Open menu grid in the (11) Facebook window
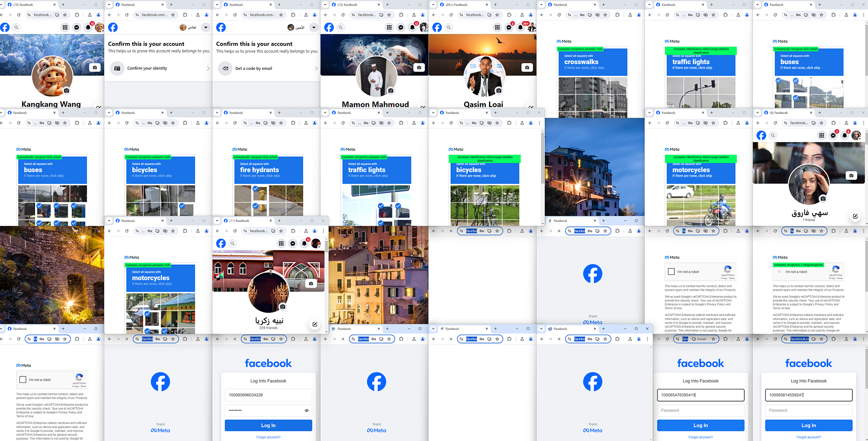 pos(281,243)
